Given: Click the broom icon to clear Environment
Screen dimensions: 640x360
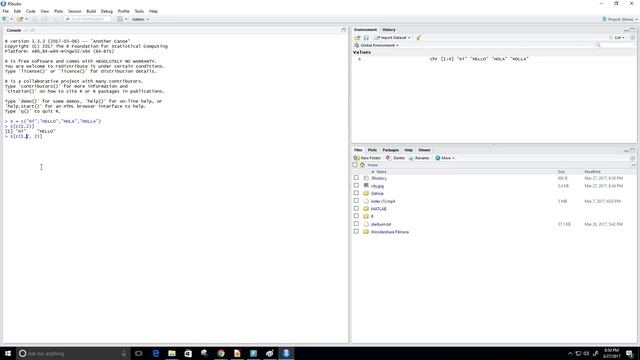Looking at the screenshot, I should tap(419, 38).
